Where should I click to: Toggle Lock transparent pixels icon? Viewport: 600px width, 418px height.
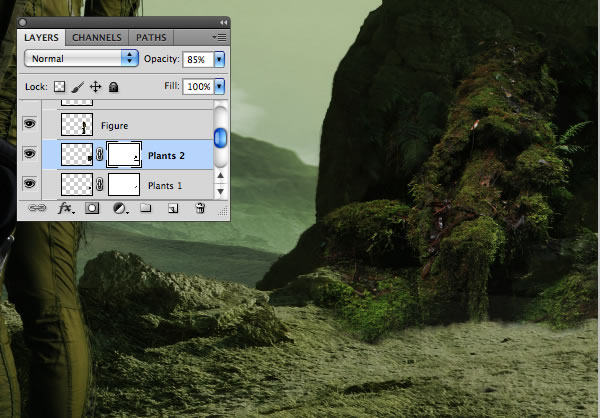(59, 87)
